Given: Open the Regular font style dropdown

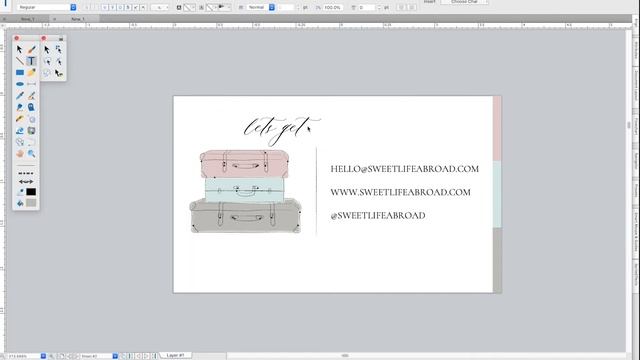Looking at the screenshot, I should pos(47,7).
